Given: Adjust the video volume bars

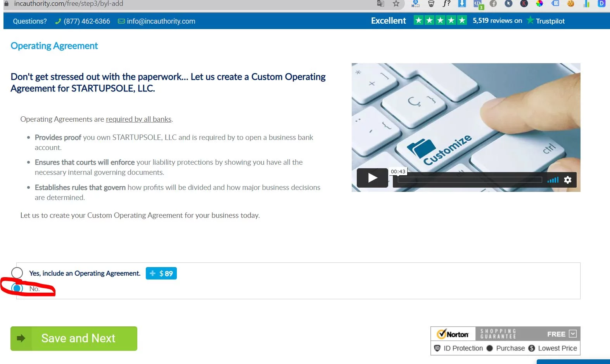Looking at the screenshot, I should [553, 180].
